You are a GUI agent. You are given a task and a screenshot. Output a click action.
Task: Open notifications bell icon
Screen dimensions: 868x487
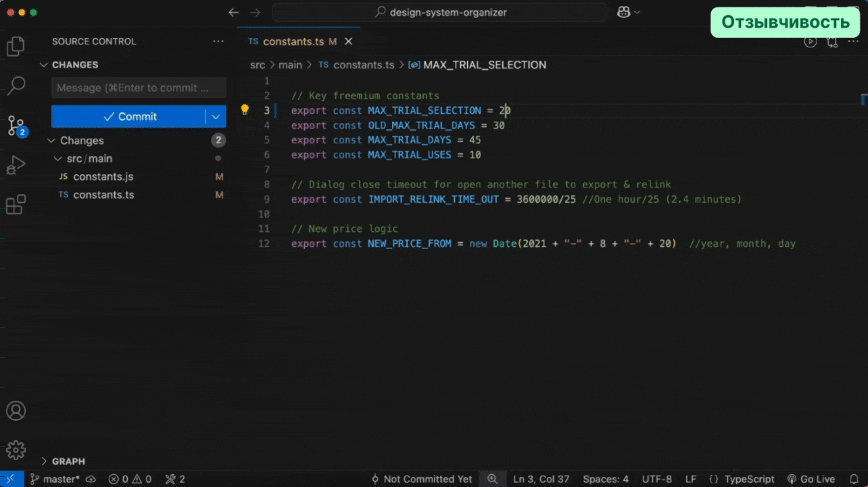pyautogui.click(x=854, y=479)
